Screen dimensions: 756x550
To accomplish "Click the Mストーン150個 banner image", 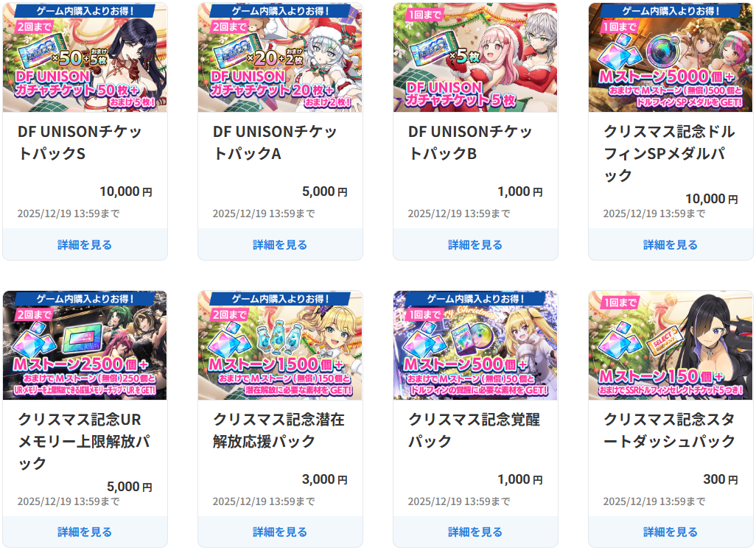I will coord(671,345).
